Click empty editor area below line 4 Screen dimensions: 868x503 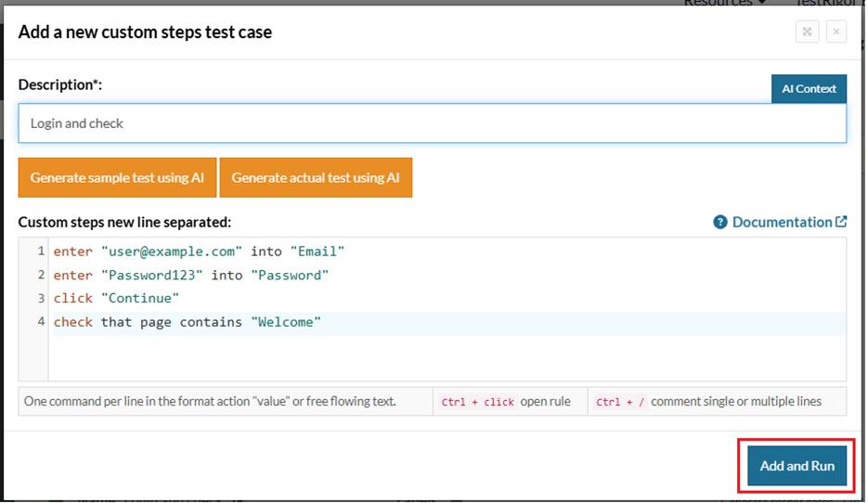click(x=446, y=357)
